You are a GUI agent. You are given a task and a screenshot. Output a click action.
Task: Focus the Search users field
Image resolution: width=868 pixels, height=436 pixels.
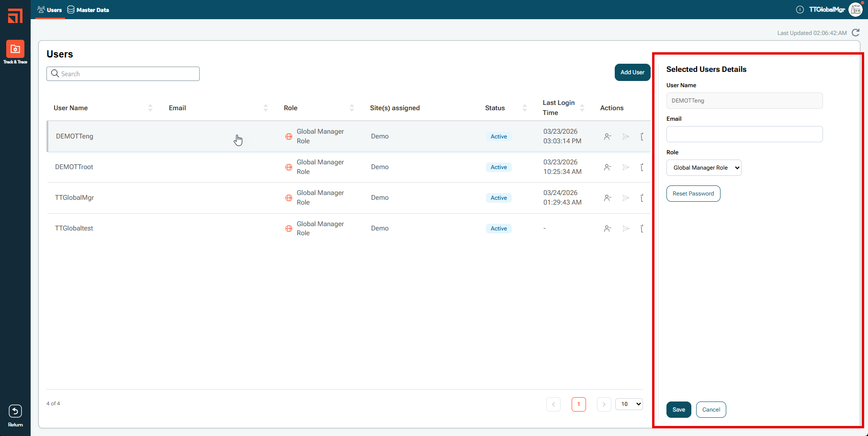(123, 74)
